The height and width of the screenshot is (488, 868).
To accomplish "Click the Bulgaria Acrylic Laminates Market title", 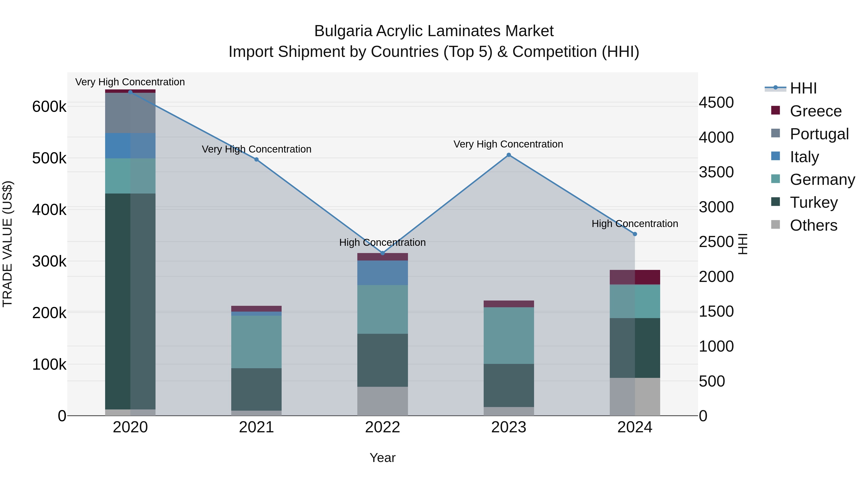I will (x=434, y=31).
